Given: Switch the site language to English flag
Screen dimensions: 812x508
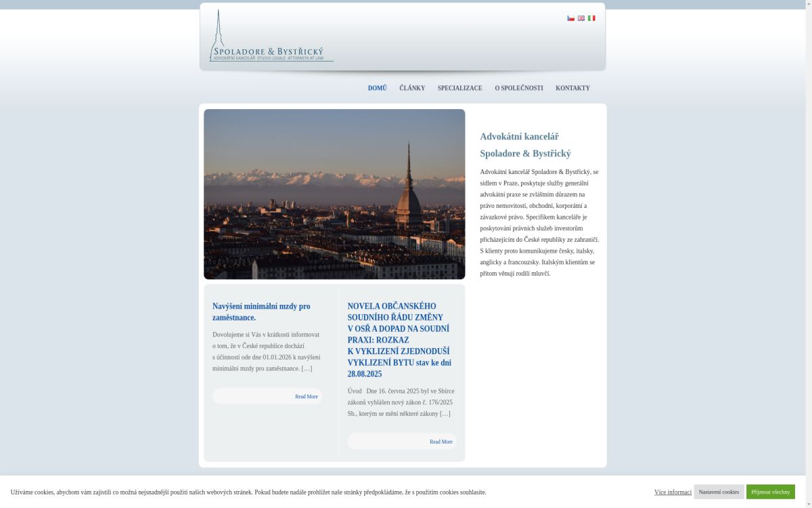Looking at the screenshot, I should [x=581, y=18].
